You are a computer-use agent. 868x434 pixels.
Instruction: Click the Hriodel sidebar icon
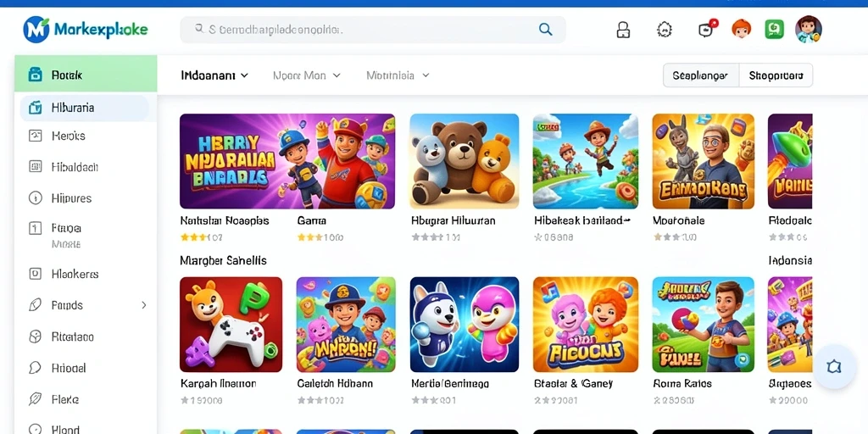click(35, 368)
